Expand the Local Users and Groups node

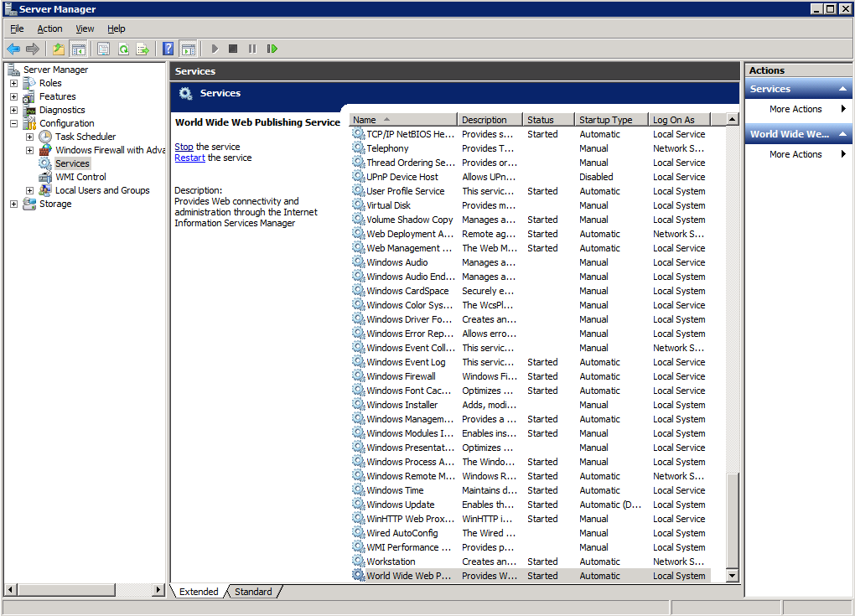click(x=30, y=191)
